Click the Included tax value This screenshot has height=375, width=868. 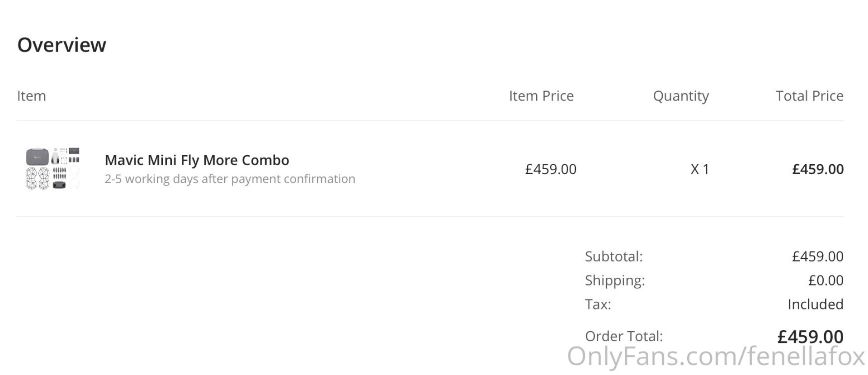(x=815, y=304)
